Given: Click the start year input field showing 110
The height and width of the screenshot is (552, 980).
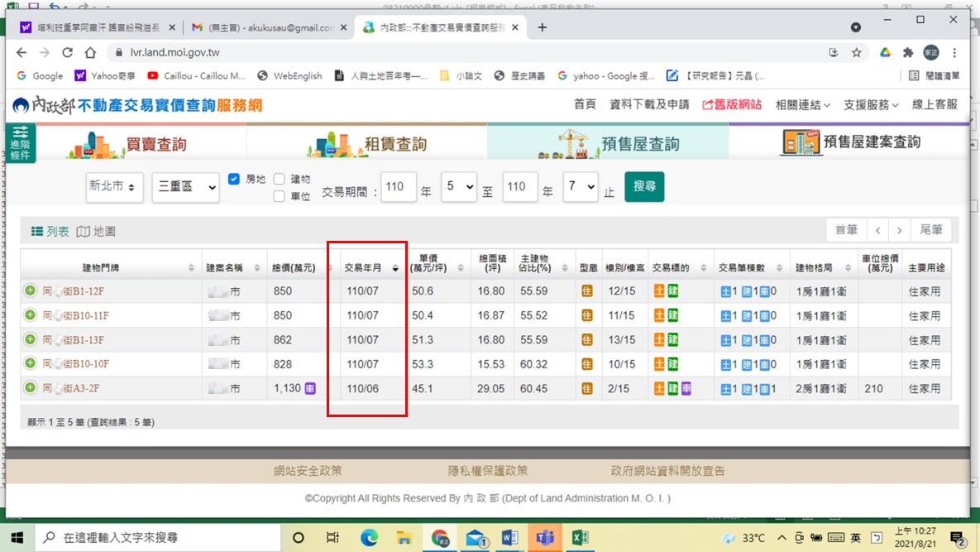Looking at the screenshot, I should coord(398,186).
